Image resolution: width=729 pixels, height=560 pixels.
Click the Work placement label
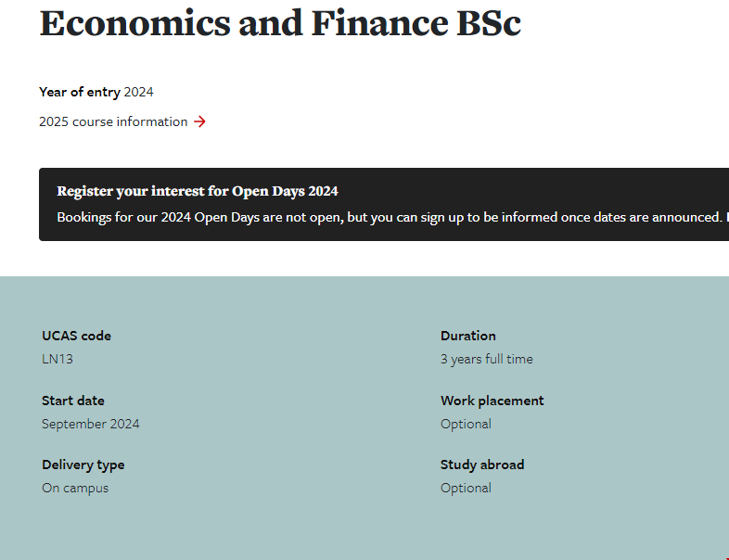(492, 401)
